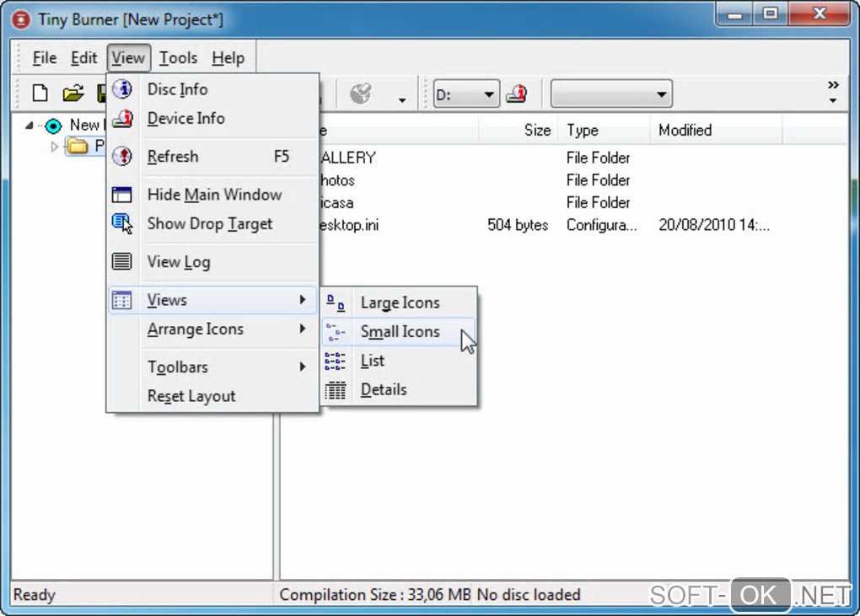Open the Help menu

click(x=228, y=57)
